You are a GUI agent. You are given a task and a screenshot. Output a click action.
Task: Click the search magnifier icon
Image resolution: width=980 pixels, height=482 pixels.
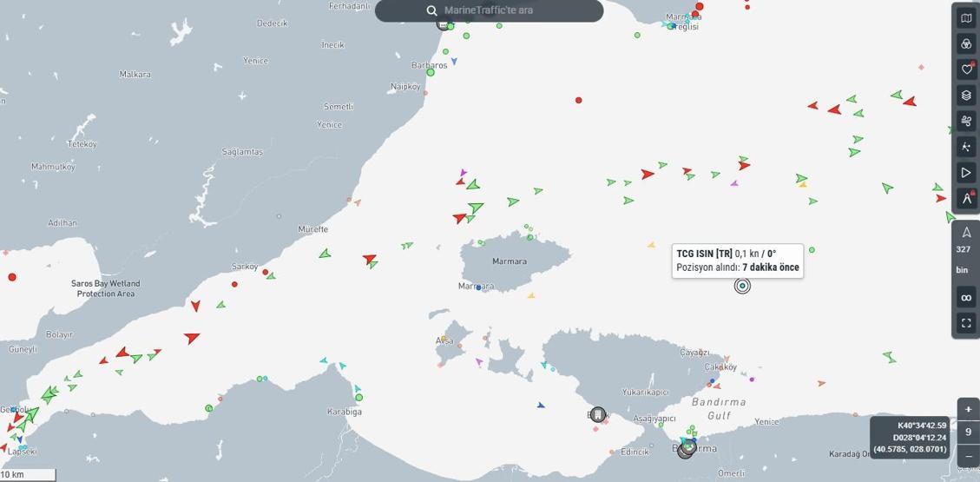431,10
